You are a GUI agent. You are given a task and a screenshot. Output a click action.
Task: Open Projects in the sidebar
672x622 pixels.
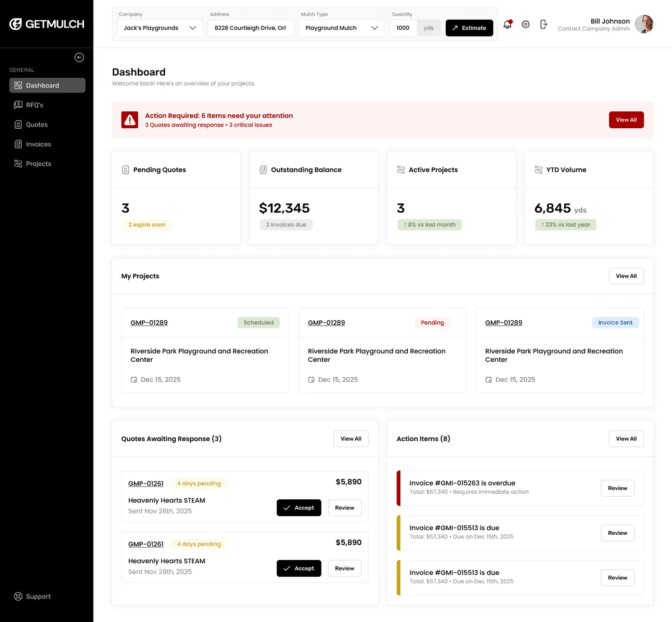47,163
